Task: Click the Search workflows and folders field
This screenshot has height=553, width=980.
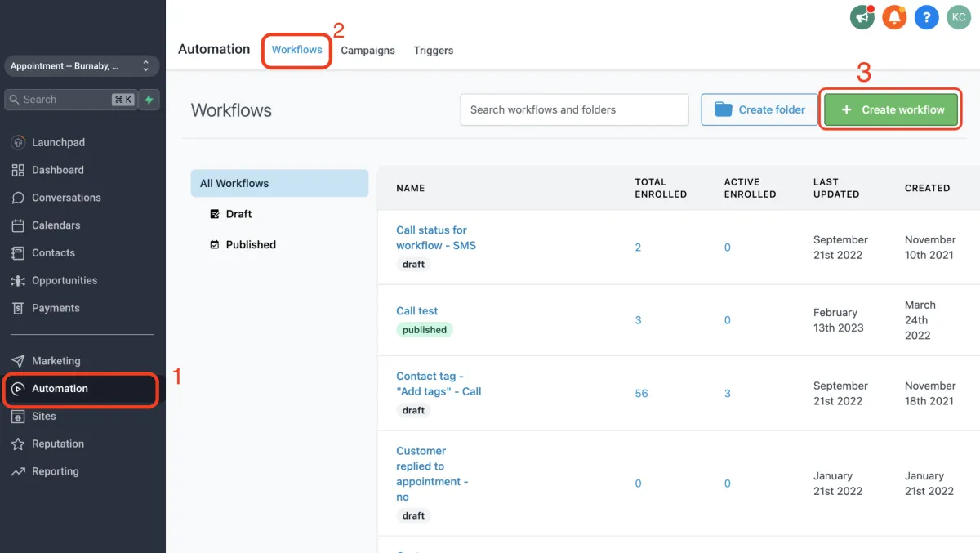Action: [x=574, y=109]
